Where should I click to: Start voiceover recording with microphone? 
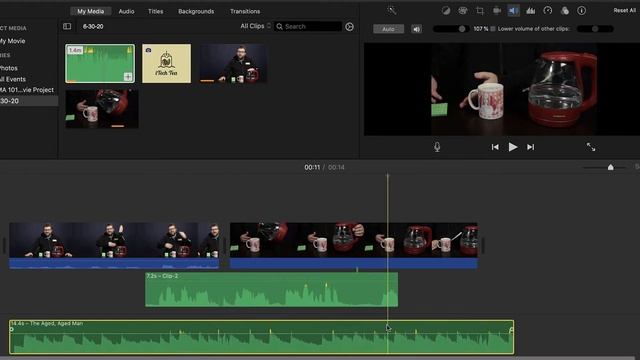tap(437, 147)
